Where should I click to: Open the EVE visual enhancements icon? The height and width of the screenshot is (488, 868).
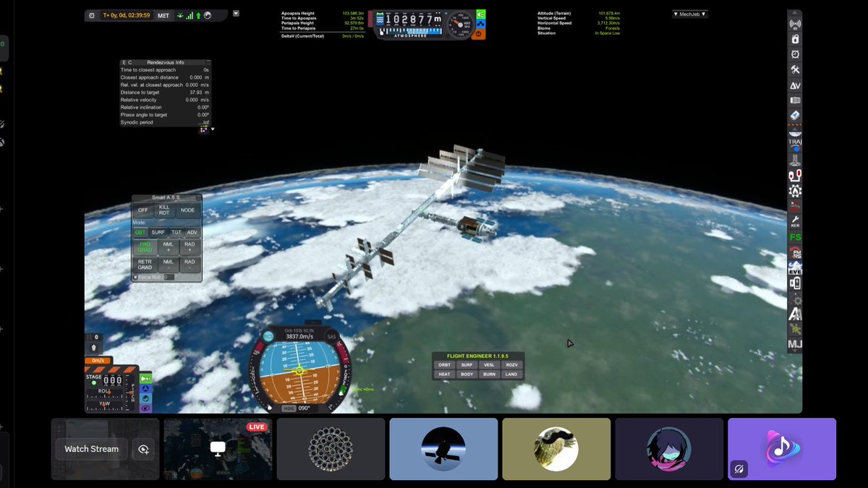[795, 268]
